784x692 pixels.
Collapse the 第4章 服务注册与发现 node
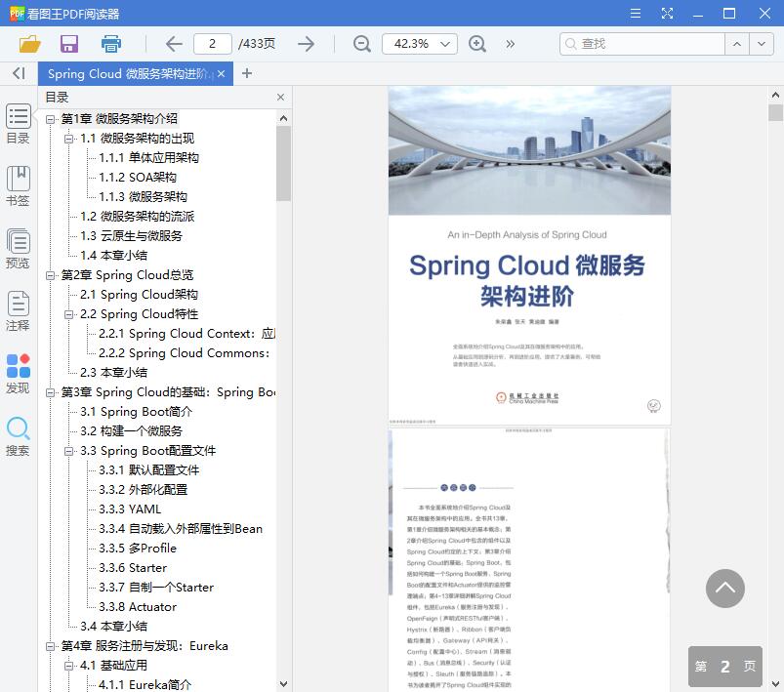pyautogui.click(x=50, y=646)
